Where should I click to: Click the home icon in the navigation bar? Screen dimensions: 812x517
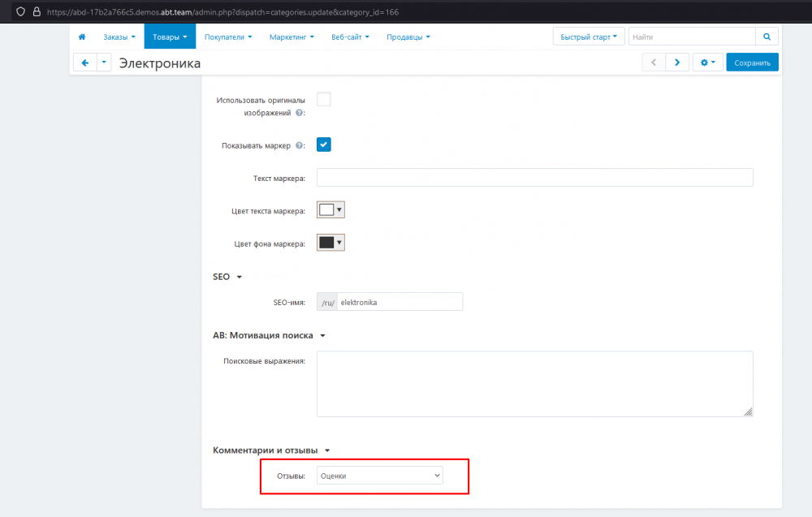coord(82,37)
